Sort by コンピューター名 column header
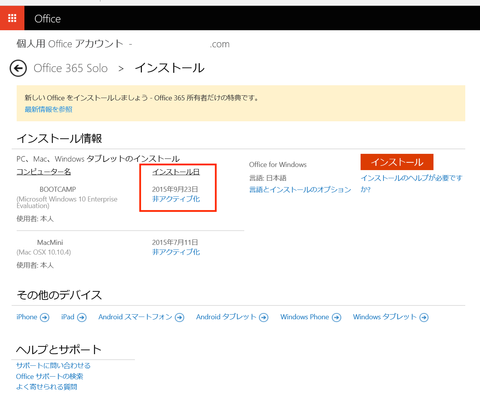 [44, 172]
